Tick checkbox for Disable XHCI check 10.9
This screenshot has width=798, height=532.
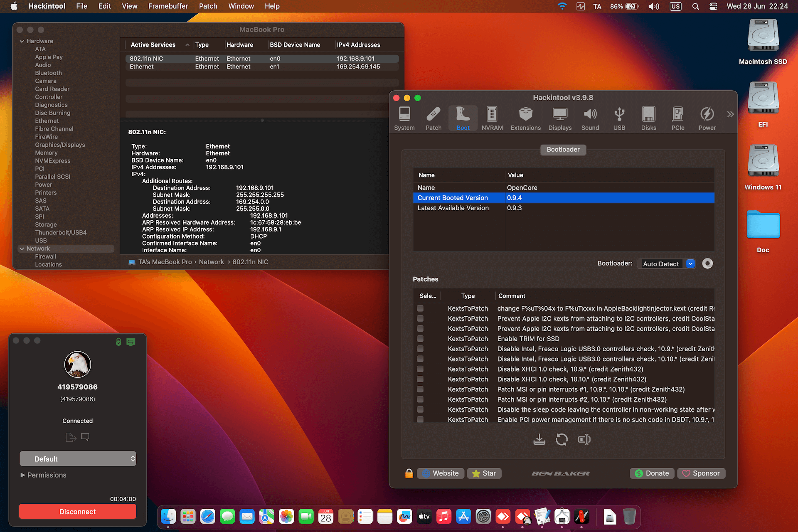pyautogui.click(x=420, y=369)
